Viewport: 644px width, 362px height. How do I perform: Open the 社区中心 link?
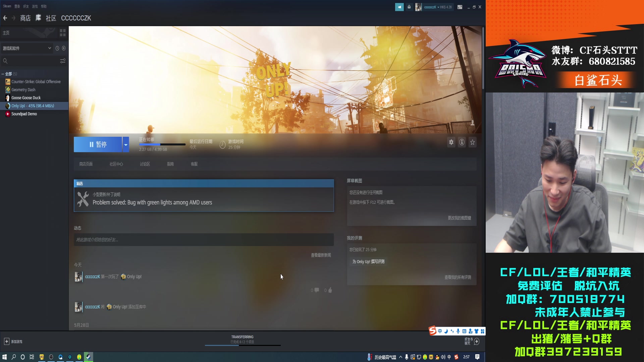(116, 164)
